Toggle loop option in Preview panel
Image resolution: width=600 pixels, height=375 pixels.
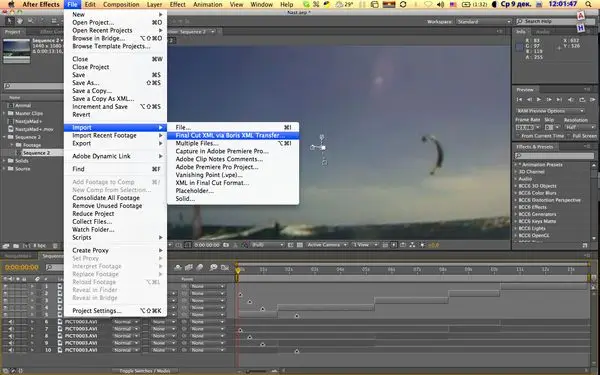(582, 99)
